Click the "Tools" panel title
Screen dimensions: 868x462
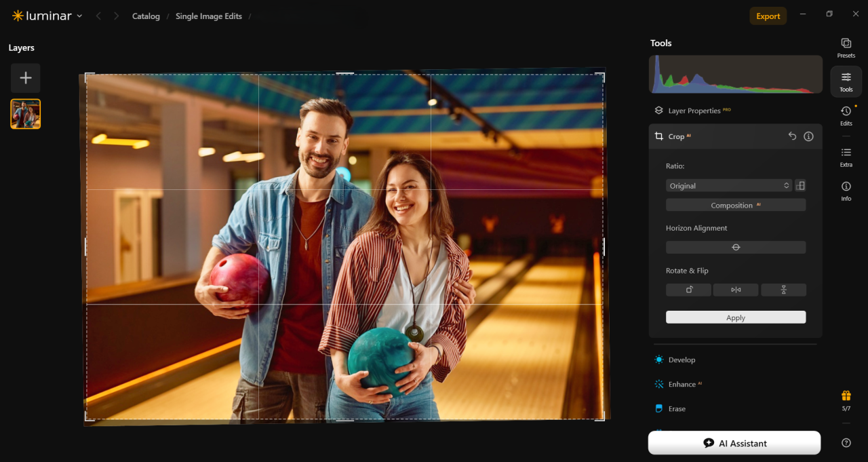click(660, 43)
